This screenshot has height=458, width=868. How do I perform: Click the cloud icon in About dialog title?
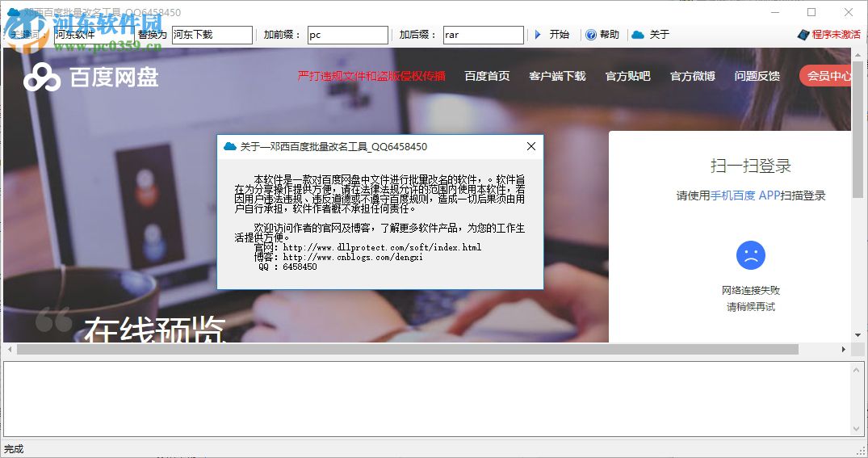click(230, 146)
